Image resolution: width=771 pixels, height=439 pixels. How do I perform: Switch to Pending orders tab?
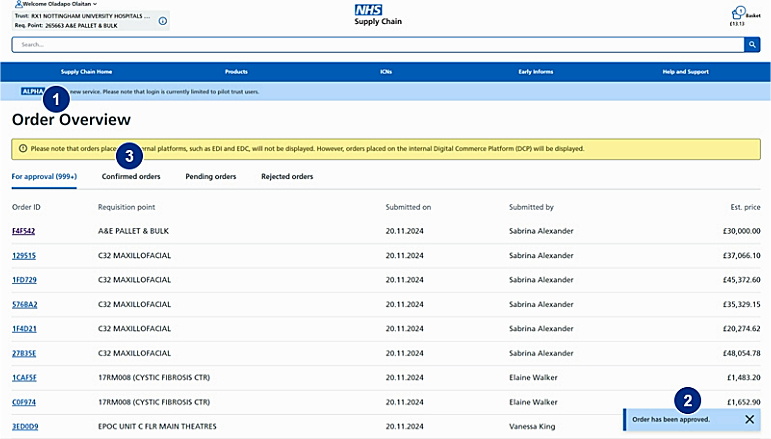click(210, 176)
